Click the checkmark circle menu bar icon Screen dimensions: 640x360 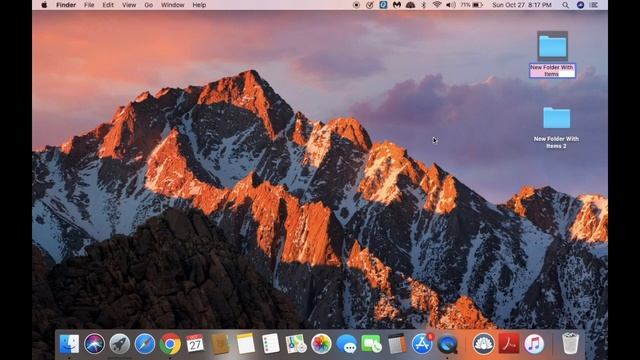point(370,5)
